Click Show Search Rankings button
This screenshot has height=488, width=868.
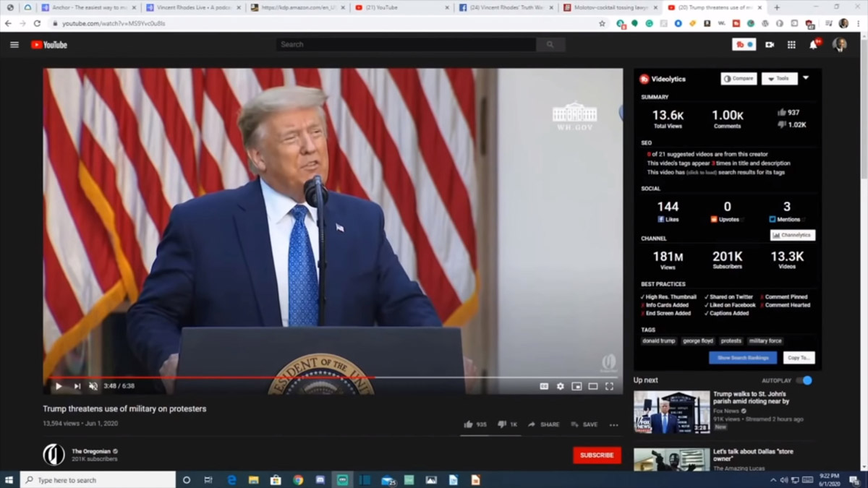(x=743, y=358)
